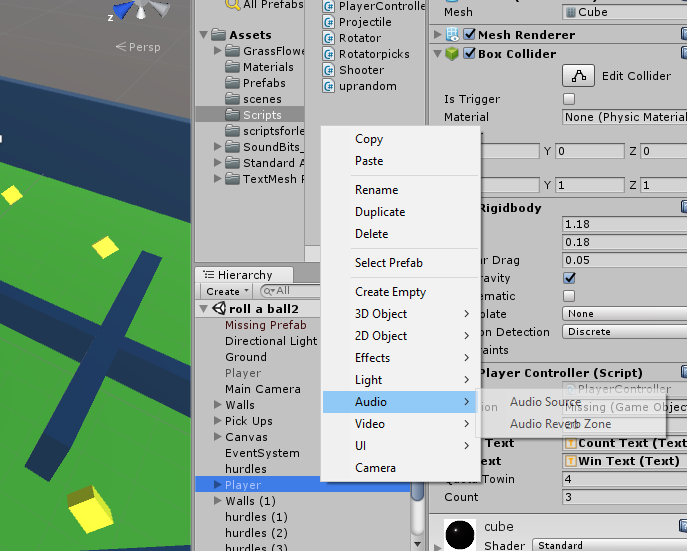
Task: Click the cube material sphere preview
Action: click(460, 535)
